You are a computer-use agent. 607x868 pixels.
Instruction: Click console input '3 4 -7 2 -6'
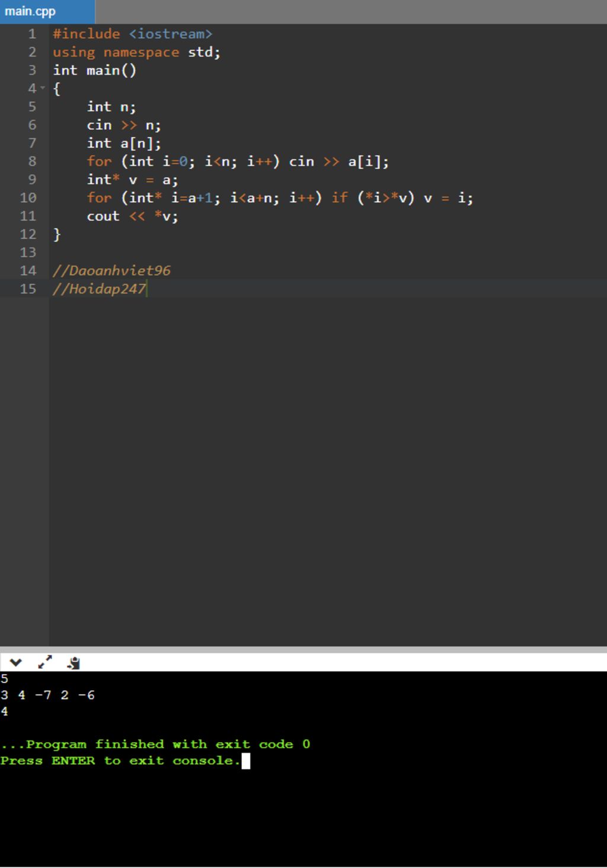[47, 695]
